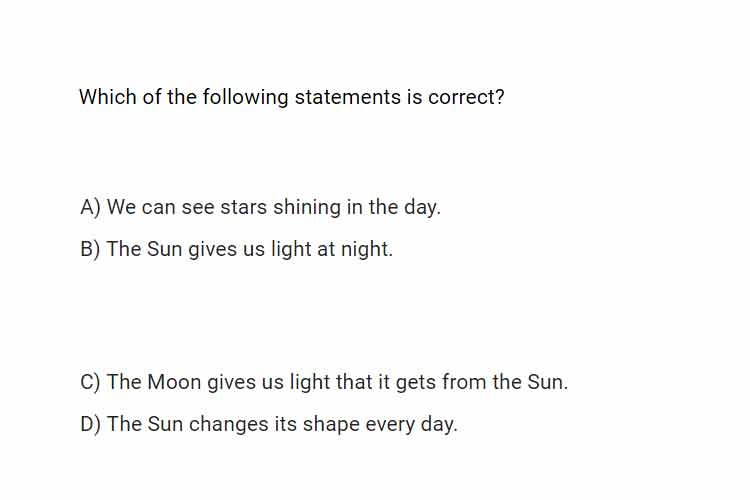This screenshot has width=750, height=500.
Task: Click the word 'Moon' in option C
Action: point(174,382)
